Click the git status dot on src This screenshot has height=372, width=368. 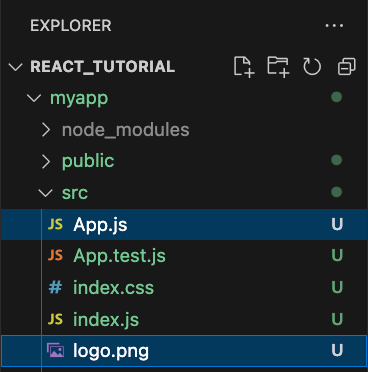337,192
